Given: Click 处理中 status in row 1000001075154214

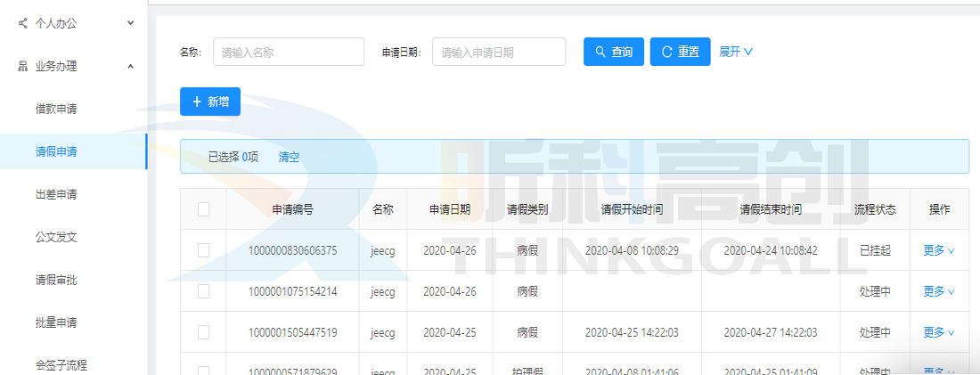Looking at the screenshot, I should (875, 292).
